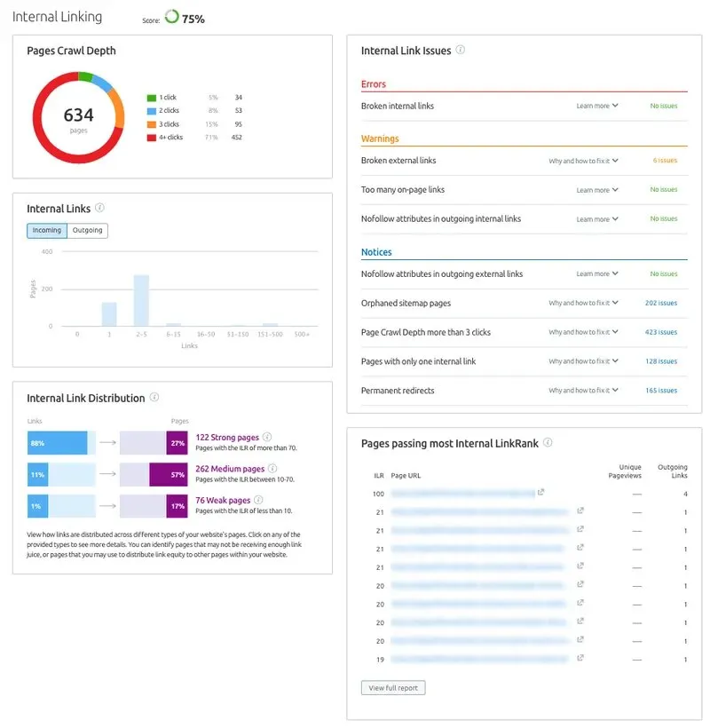Click the View full report button
The image size is (710, 728).
393,688
